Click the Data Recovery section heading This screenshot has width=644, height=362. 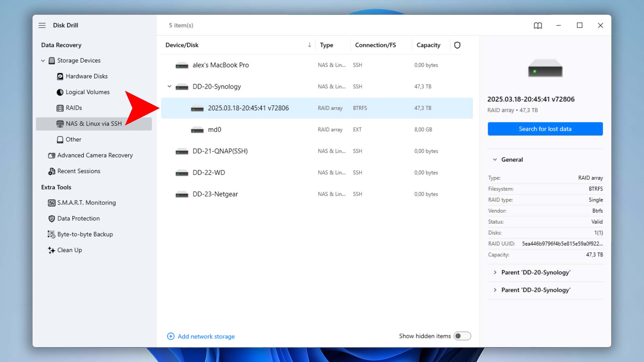point(61,45)
